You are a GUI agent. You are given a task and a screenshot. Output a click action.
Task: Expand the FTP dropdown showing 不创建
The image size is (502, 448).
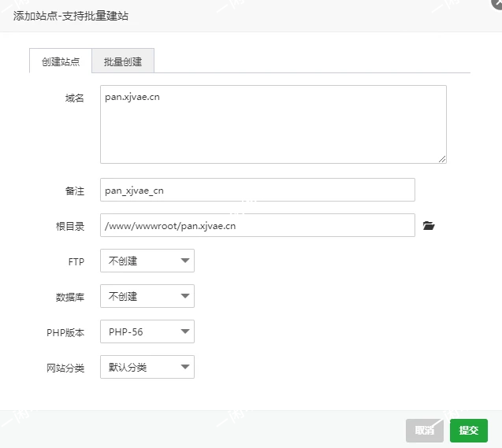pos(147,261)
